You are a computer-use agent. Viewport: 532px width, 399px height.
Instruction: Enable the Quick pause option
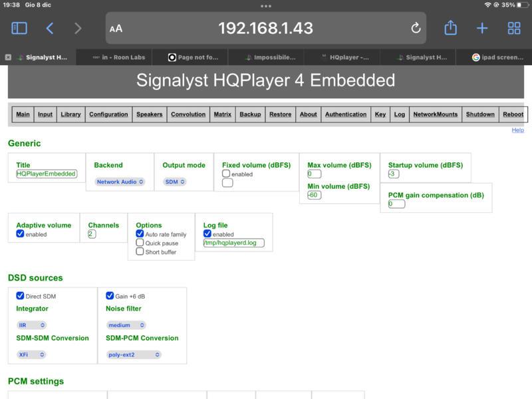(140, 243)
